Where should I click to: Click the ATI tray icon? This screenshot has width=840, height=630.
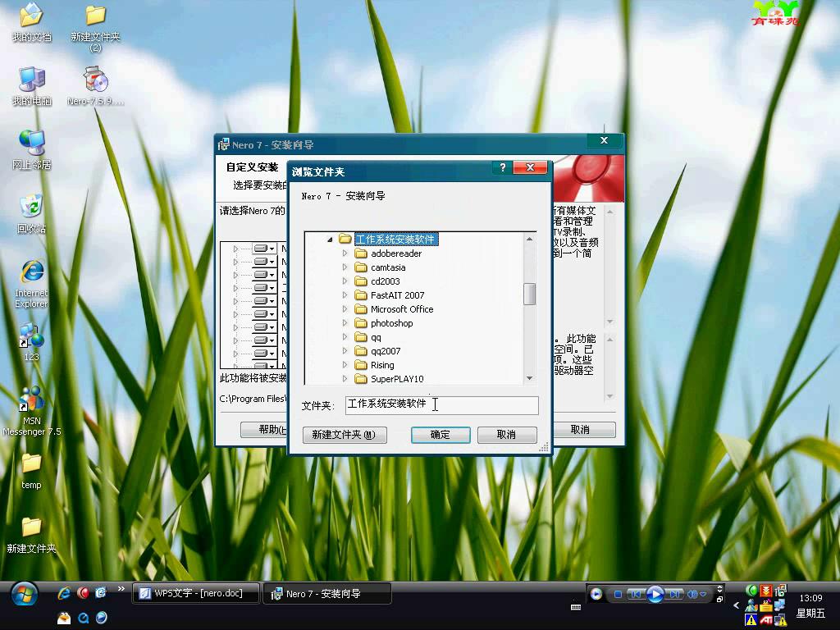pyautogui.click(x=766, y=620)
